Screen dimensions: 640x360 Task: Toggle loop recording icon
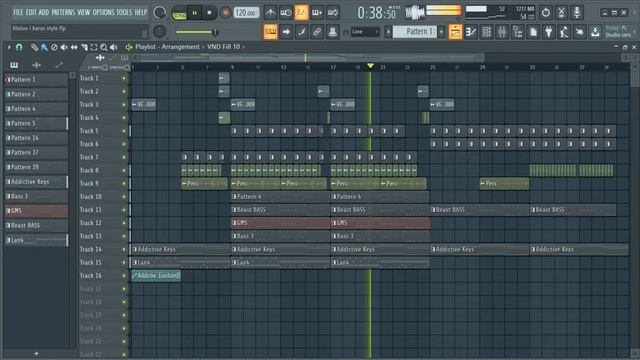click(333, 13)
